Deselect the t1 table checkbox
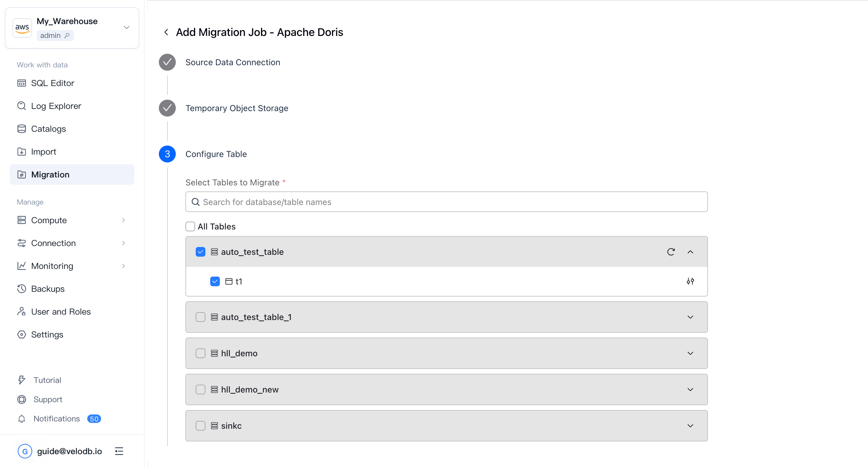 tap(215, 281)
